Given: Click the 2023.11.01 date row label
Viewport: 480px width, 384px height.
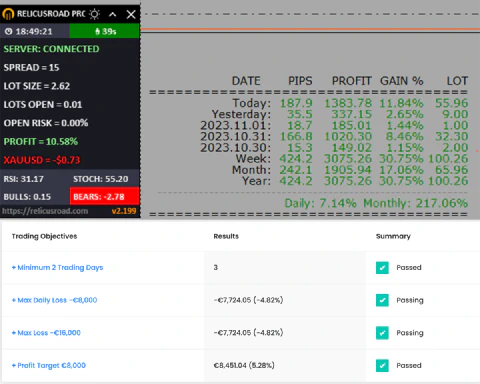Looking at the screenshot, I should tap(236, 125).
